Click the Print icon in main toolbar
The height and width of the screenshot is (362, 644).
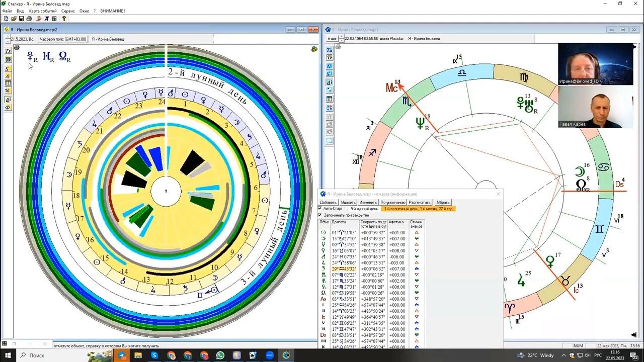[x=29, y=19]
